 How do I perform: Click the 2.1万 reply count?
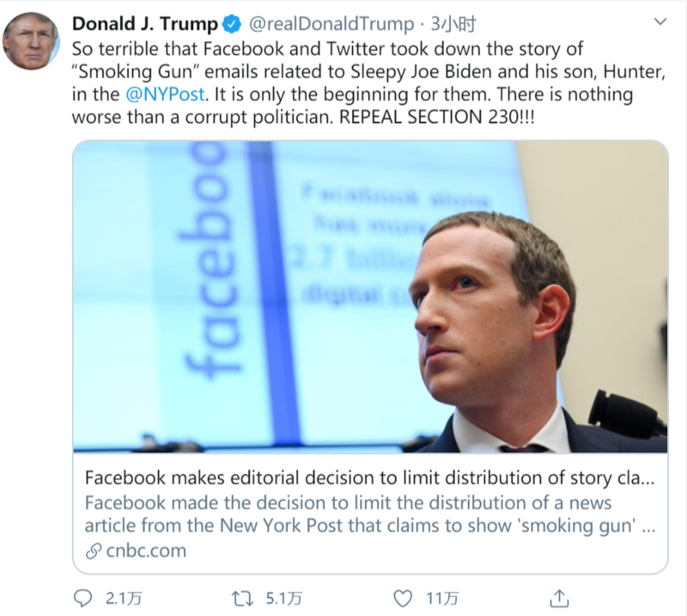(x=124, y=599)
